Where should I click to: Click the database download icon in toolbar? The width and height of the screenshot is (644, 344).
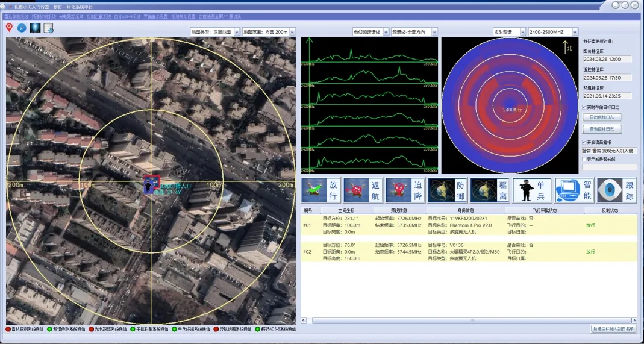coord(48,28)
